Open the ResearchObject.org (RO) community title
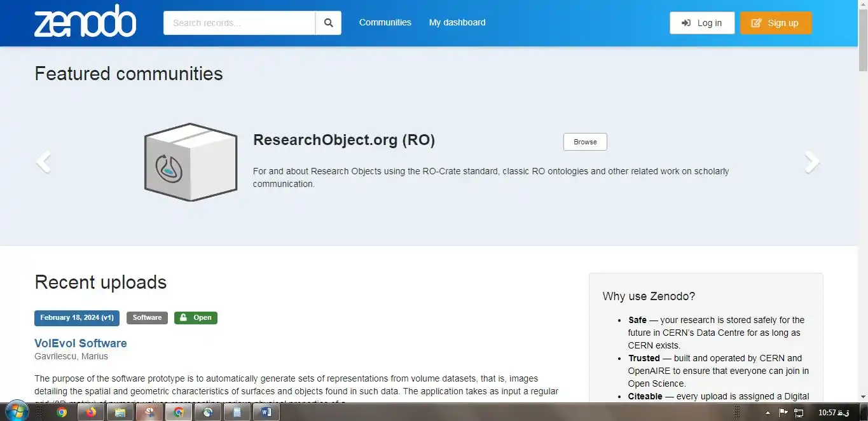Image resolution: width=868 pixels, height=421 pixels. click(344, 140)
